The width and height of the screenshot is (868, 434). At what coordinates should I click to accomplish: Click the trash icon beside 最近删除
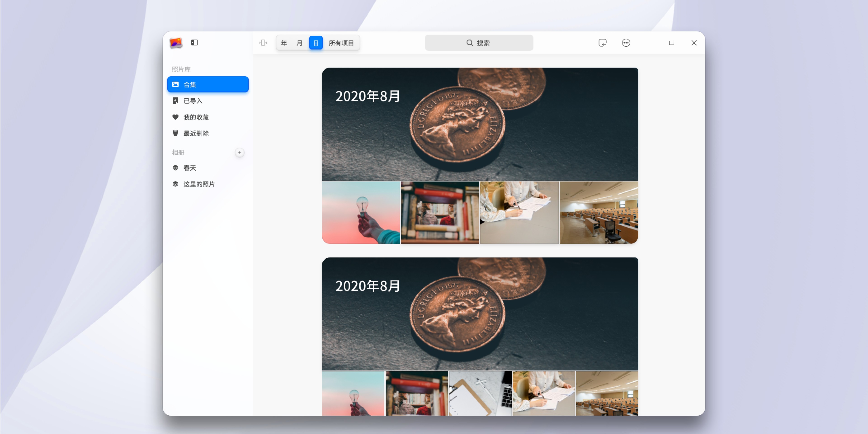pyautogui.click(x=175, y=133)
